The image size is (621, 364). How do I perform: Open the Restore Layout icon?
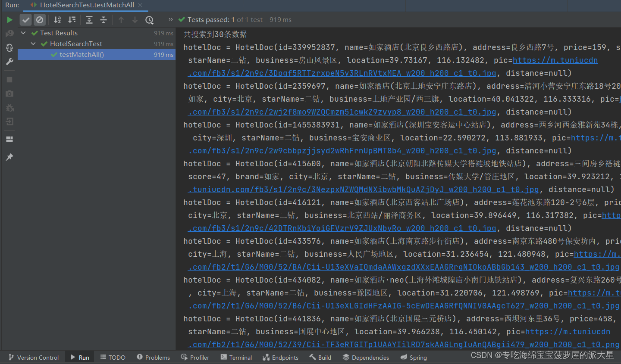pos(9,139)
